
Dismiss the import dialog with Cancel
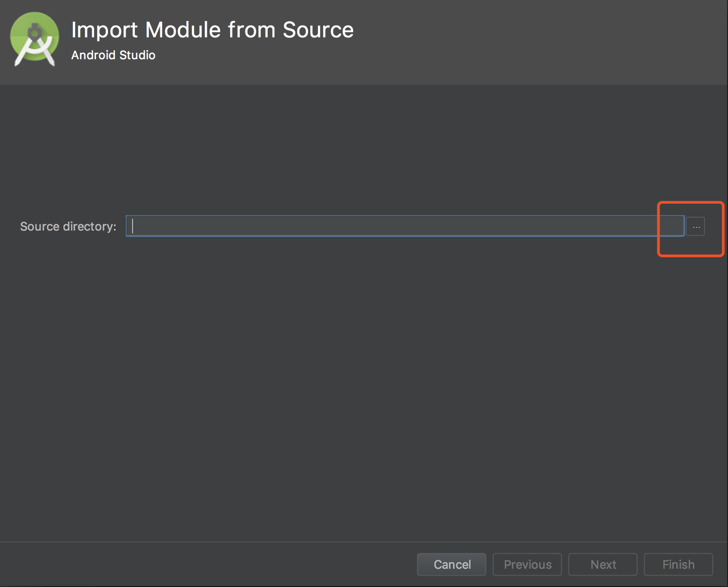coord(451,565)
